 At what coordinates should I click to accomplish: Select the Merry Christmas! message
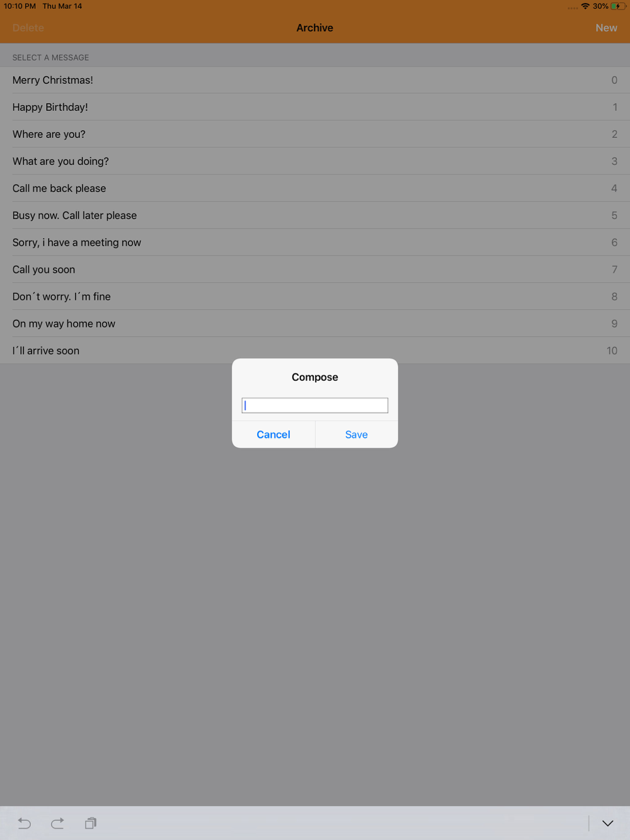[315, 80]
